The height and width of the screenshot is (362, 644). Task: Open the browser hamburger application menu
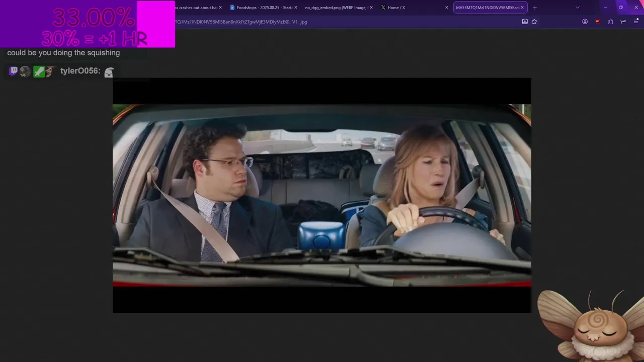click(636, 22)
